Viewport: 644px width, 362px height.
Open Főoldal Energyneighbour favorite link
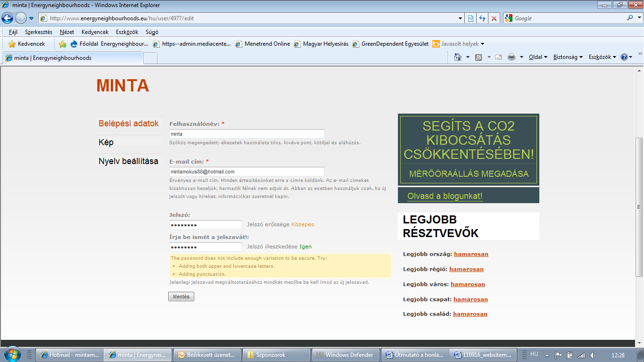coord(109,44)
